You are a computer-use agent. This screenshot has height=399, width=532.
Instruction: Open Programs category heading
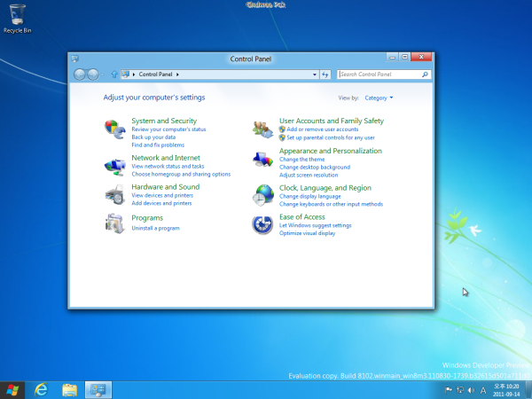(x=147, y=218)
